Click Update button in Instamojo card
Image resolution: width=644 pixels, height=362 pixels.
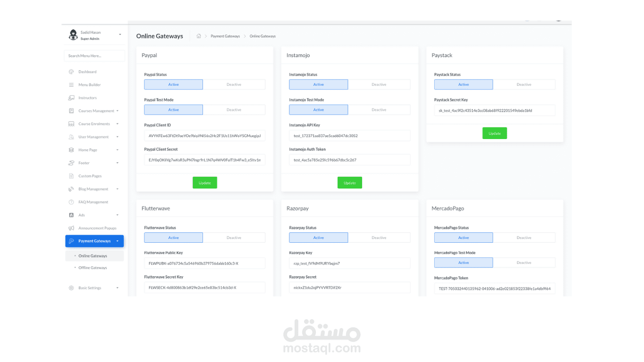coord(350,183)
